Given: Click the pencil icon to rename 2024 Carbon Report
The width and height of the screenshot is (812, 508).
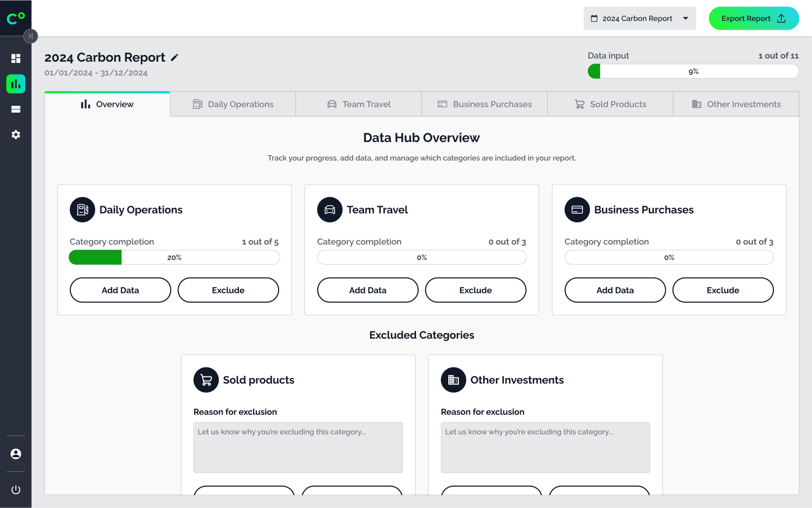Looking at the screenshot, I should coord(174,57).
